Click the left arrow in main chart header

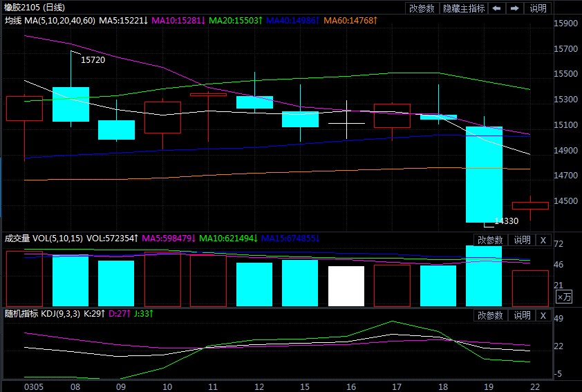tap(497, 8)
